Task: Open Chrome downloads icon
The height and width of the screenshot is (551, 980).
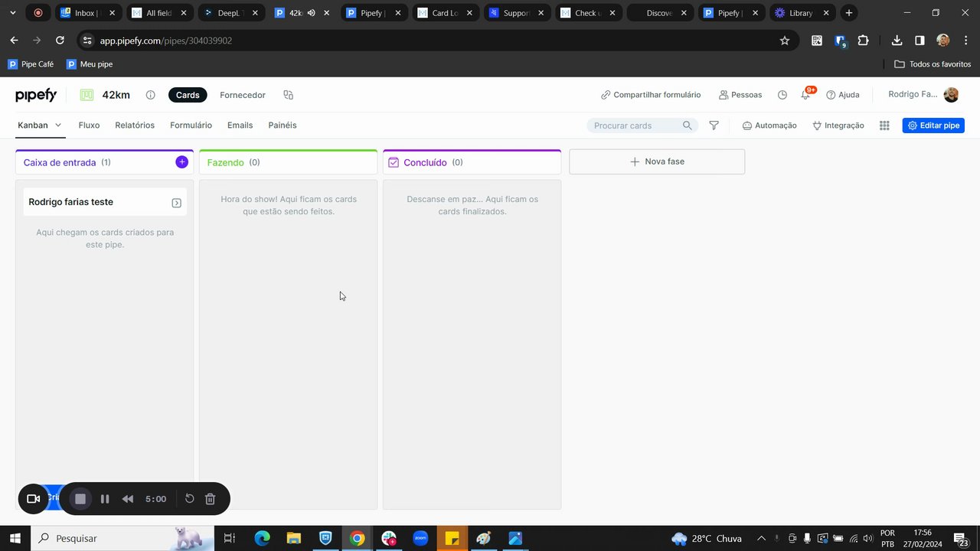Action: point(897,41)
